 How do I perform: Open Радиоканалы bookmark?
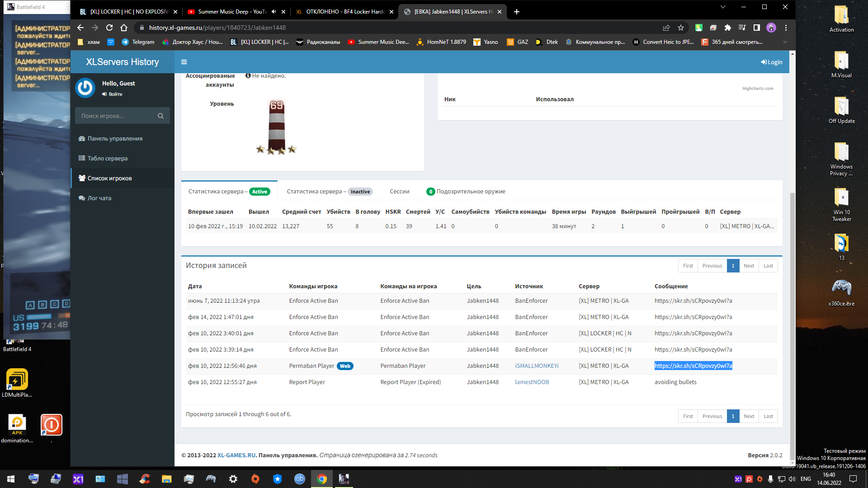318,42
